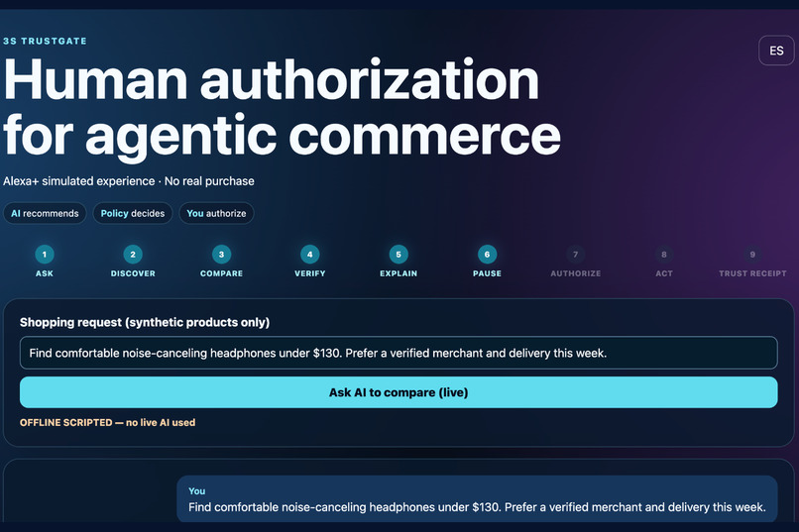
Task: Select step 8 Act circle
Action: click(x=664, y=254)
